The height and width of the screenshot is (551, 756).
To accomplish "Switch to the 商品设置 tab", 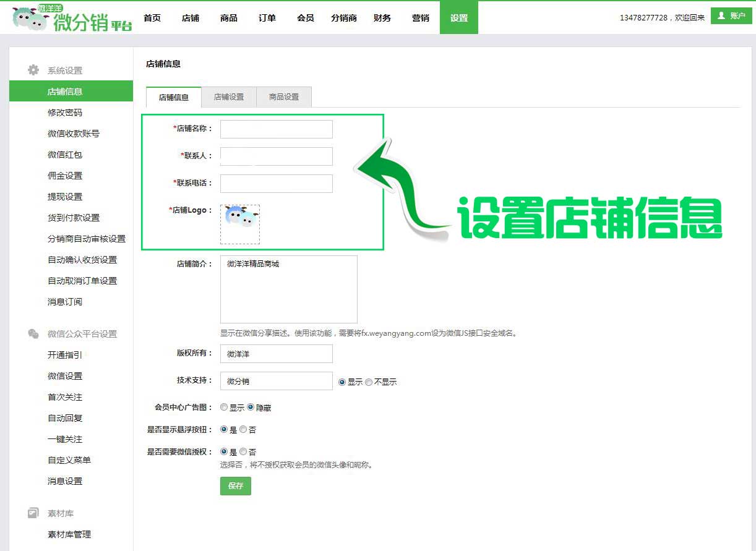I will (284, 97).
